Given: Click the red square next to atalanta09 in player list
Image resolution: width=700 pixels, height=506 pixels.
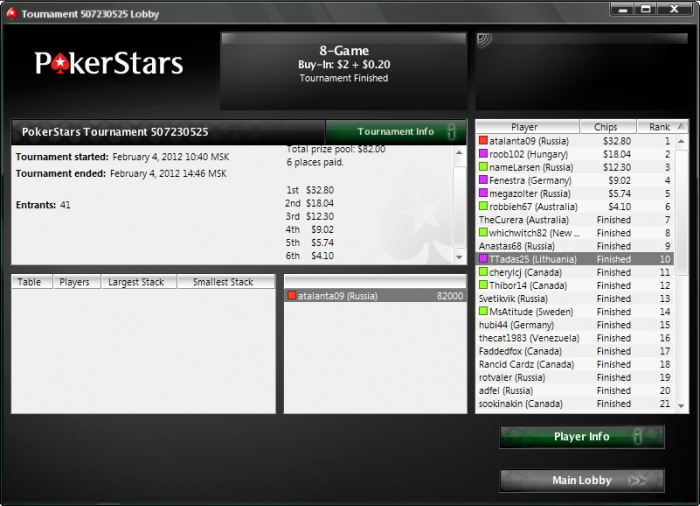Looking at the screenshot, I should pyautogui.click(x=483, y=141).
